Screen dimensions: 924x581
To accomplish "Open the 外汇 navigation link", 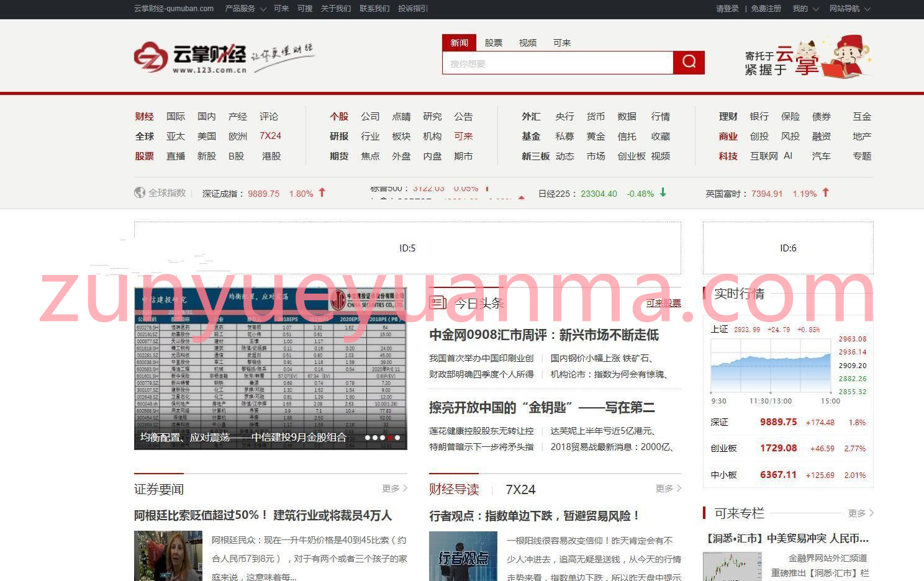I will (531, 117).
